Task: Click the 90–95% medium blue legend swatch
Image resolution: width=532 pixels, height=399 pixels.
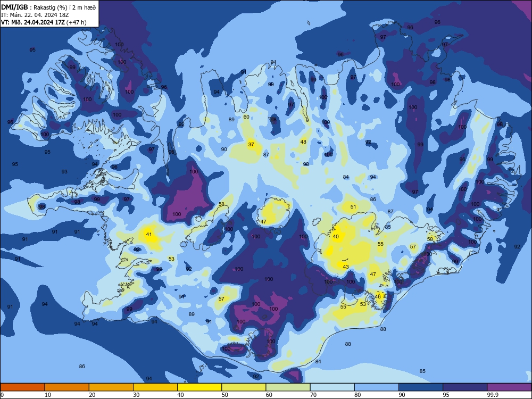Action: (x=421, y=387)
